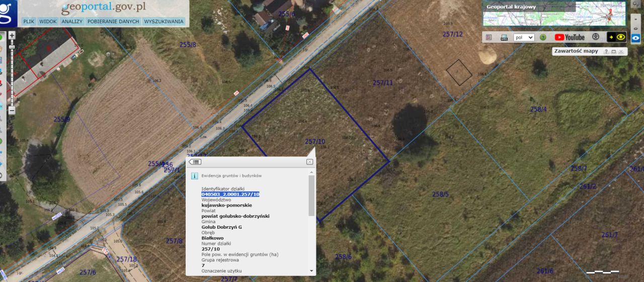644x282 pixels.
Task: Open the green help question icon
Action: [x=543, y=37]
